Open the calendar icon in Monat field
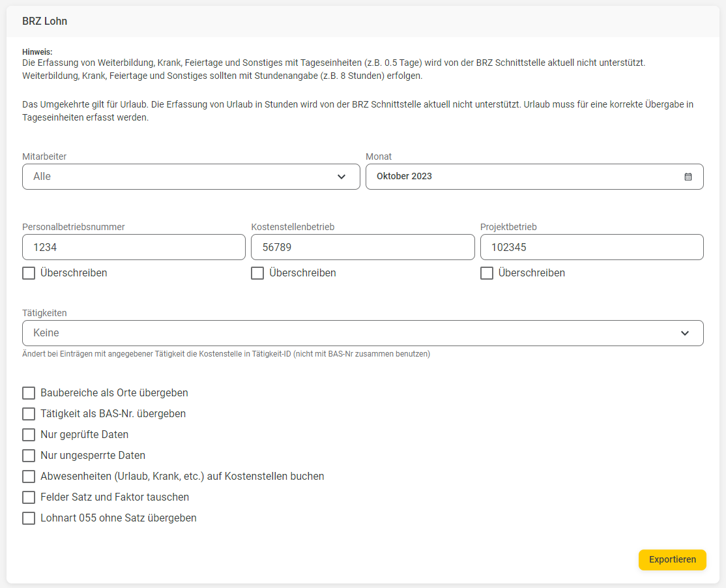 tap(688, 177)
